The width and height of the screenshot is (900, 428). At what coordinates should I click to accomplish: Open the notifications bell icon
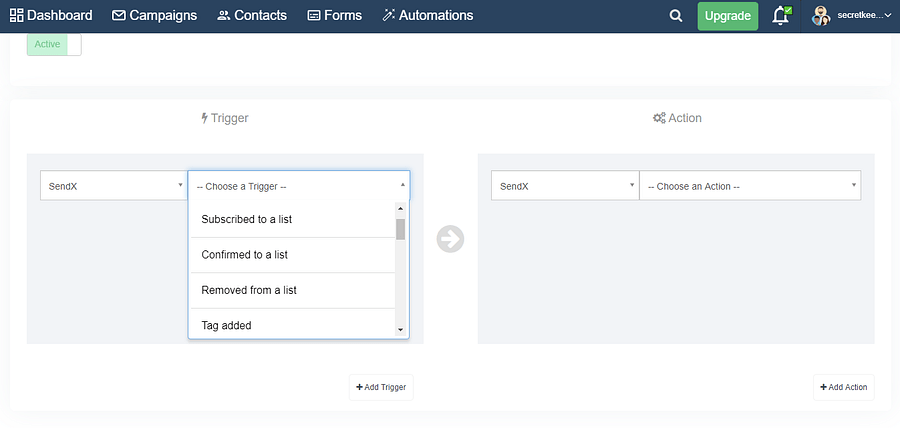coord(780,16)
